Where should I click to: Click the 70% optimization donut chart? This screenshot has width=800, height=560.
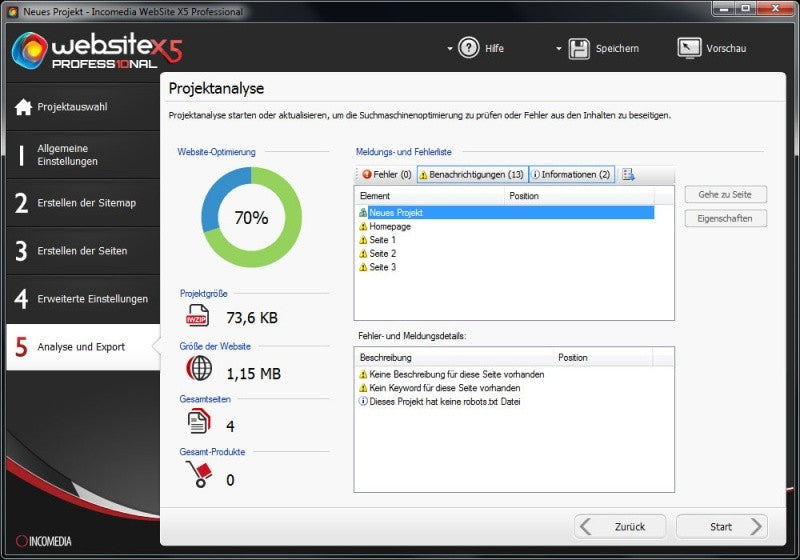[252, 217]
